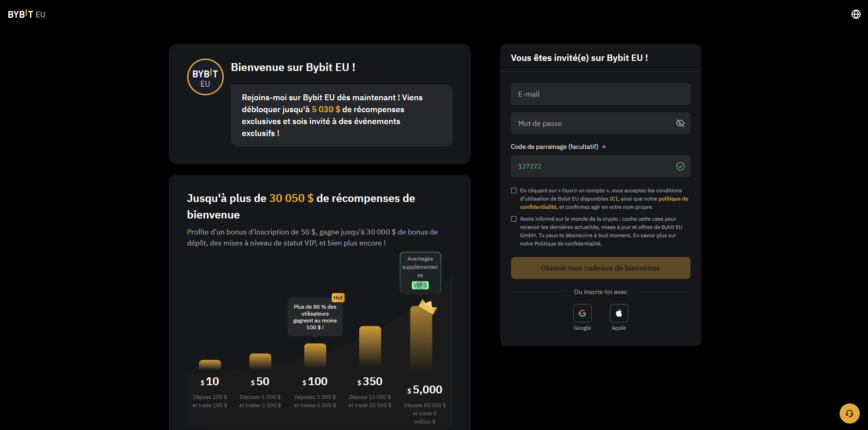Sign up using the Apple icon
This screenshot has width=868, height=430.
619,313
